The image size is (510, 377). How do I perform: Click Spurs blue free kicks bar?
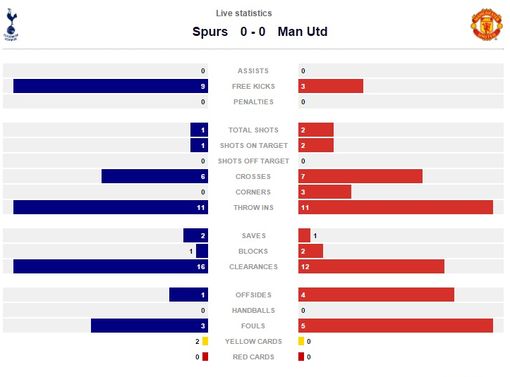111,86
